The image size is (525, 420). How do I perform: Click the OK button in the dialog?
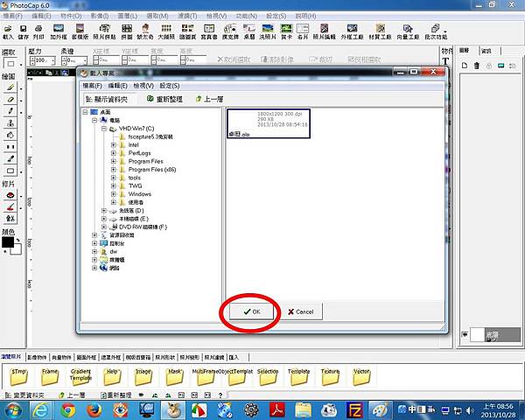pyautogui.click(x=251, y=311)
